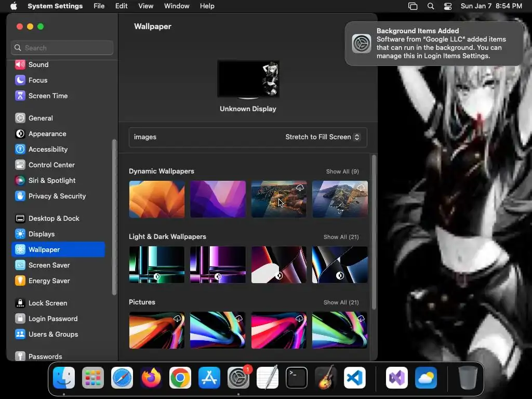Open Weather app from the Dock

point(426,378)
